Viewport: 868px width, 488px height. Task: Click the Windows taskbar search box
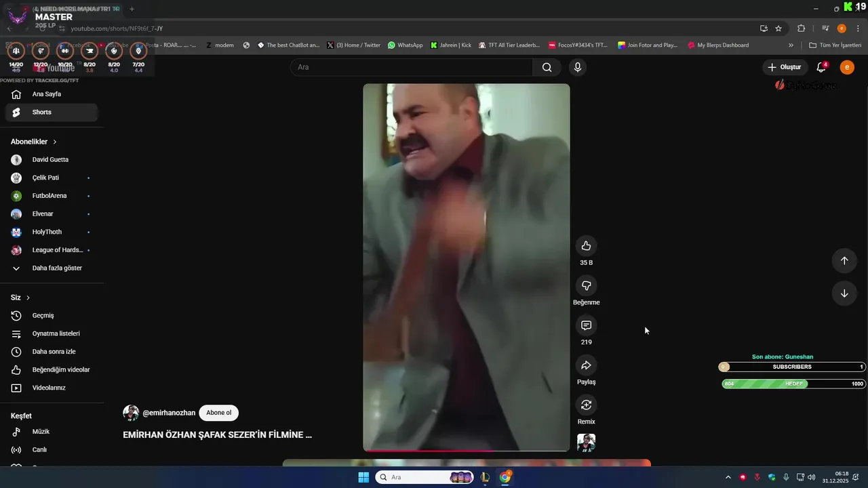click(425, 477)
